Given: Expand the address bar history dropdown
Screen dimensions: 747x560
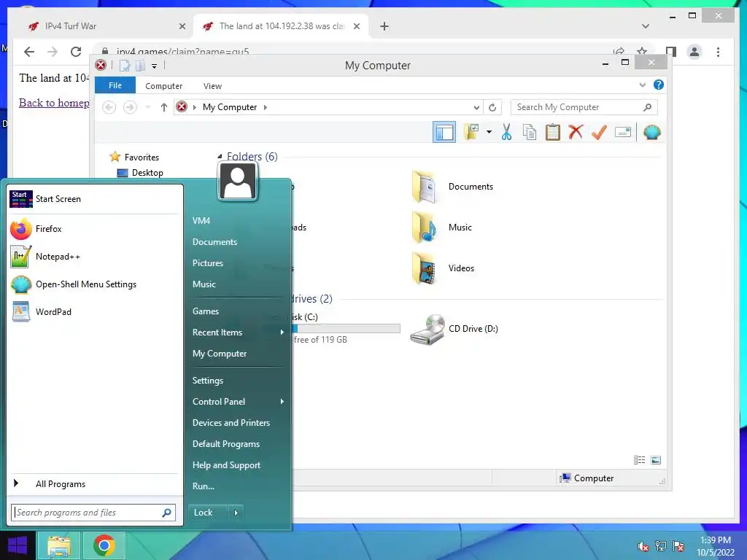Looking at the screenshot, I should pyautogui.click(x=476, y=107).
